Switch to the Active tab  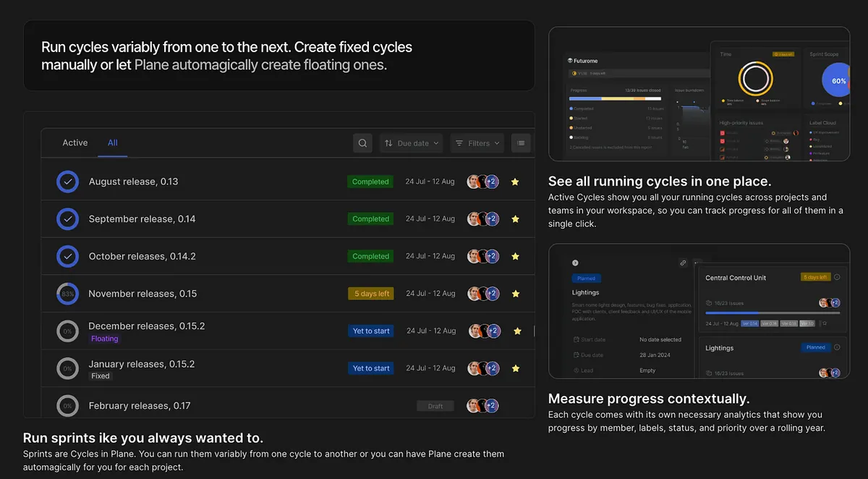point(75,143)
